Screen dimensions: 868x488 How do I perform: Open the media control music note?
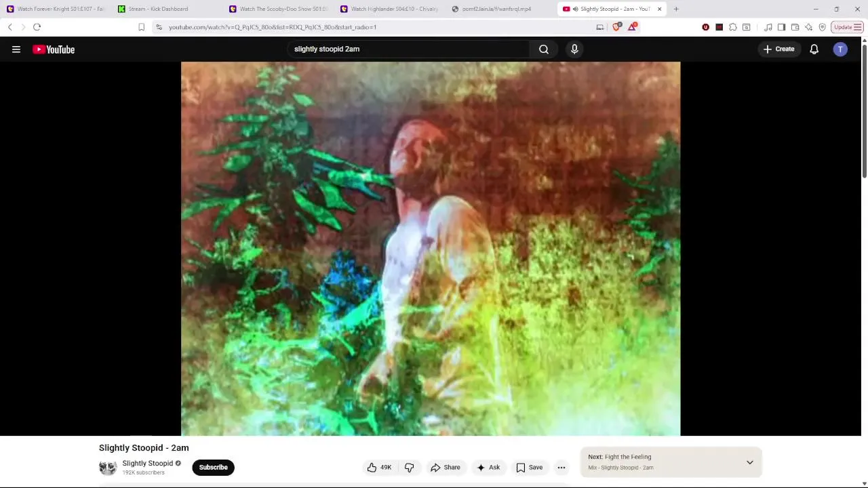click(x=768, y=27)
